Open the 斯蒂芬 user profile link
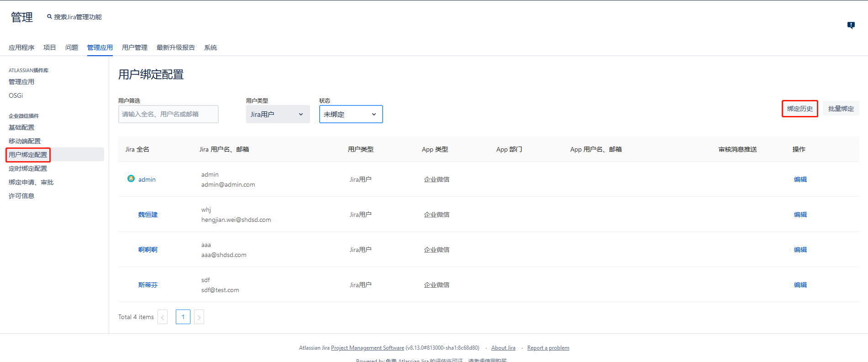The image size is (868, 362). [x=147, y=285]
